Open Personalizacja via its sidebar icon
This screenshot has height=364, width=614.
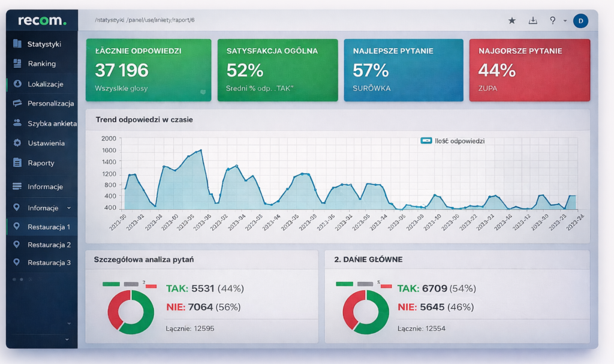[17, 103]
